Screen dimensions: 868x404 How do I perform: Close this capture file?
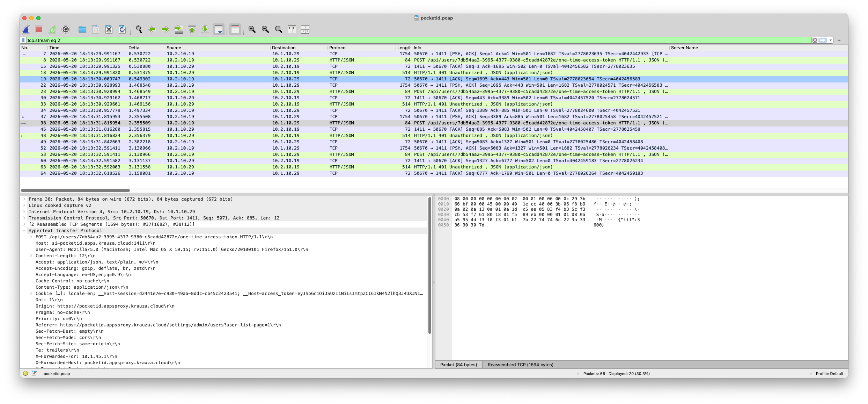click(x=109, y=29)
